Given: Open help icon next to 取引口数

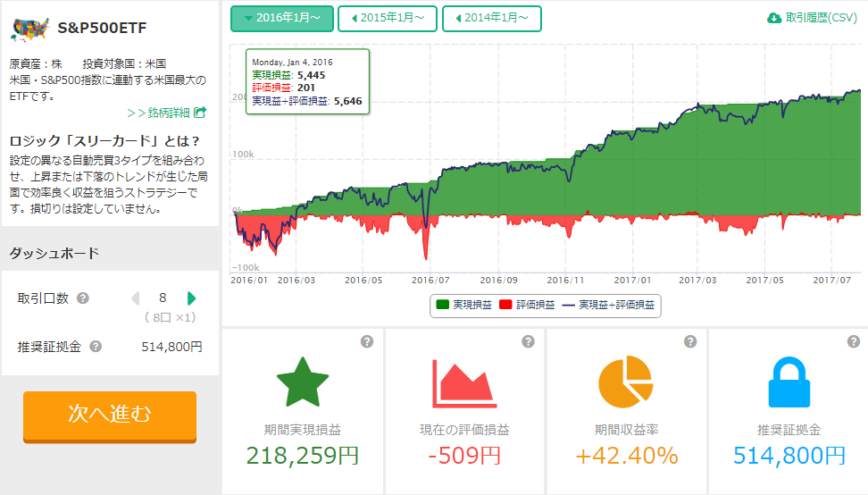Looking at the screenshot, I should click(x=83, y=298).
